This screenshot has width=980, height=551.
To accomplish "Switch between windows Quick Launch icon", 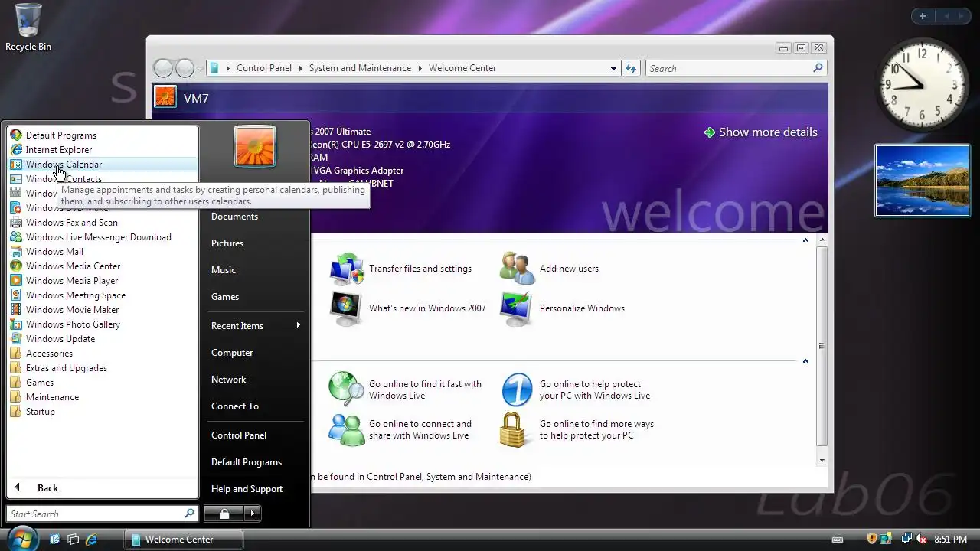I will pyautogui.click(x=73, y=540).
